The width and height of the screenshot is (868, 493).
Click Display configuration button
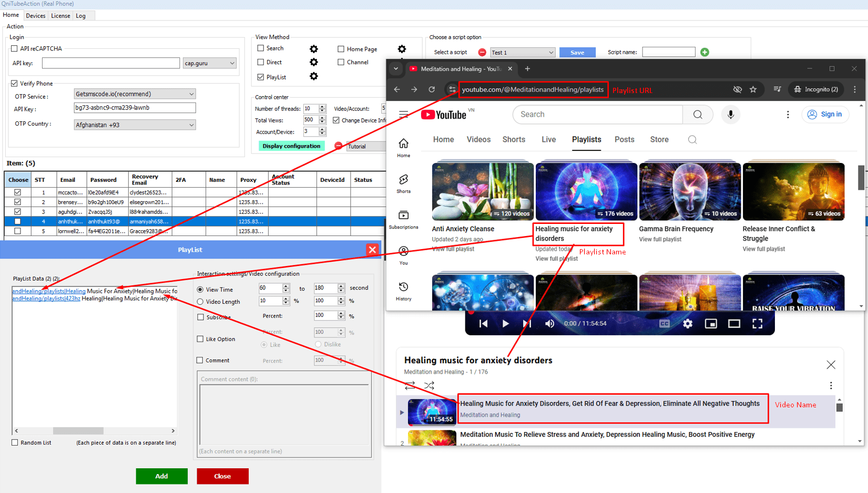(x=291, y=146)
